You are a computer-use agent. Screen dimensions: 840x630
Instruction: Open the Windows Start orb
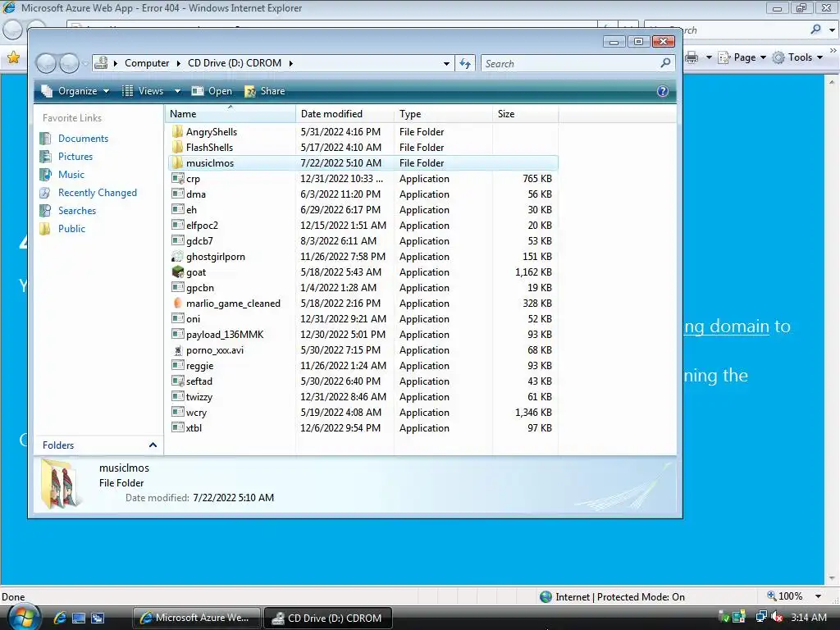(x=23, y=617)
